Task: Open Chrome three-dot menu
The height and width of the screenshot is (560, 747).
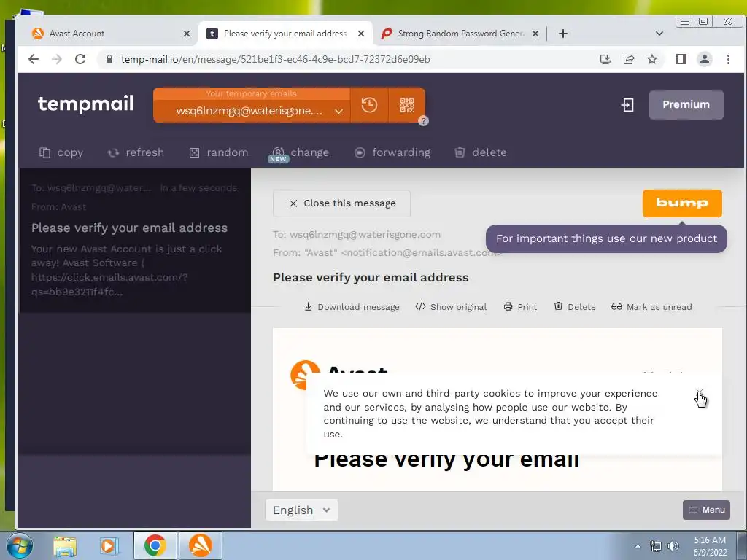Action: click(x=728, y=59)
